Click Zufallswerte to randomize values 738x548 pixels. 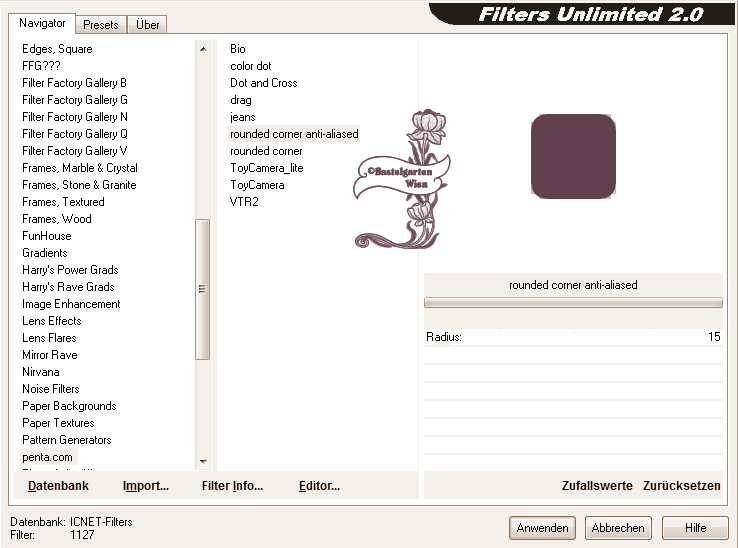[597, 486]
